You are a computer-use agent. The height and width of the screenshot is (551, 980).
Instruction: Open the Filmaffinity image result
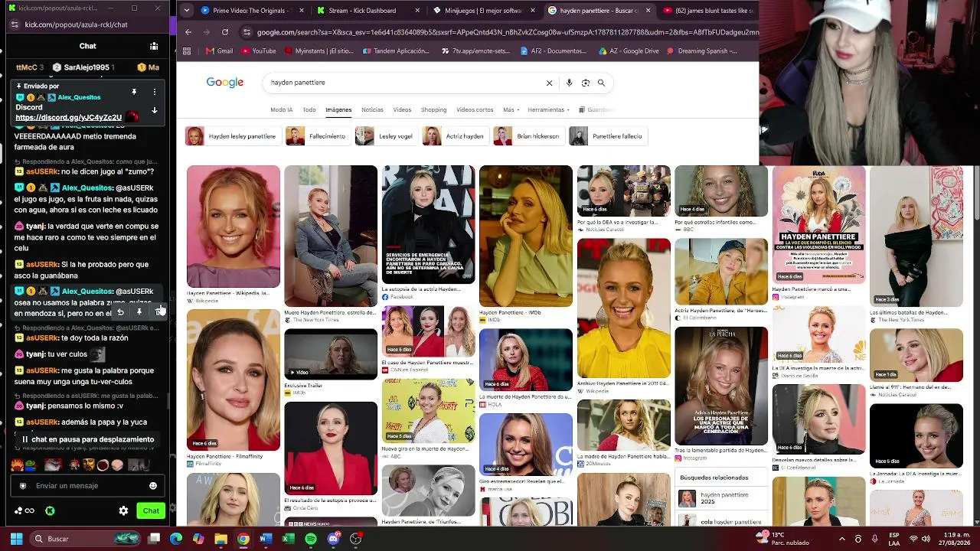click(x=234, y=380)
